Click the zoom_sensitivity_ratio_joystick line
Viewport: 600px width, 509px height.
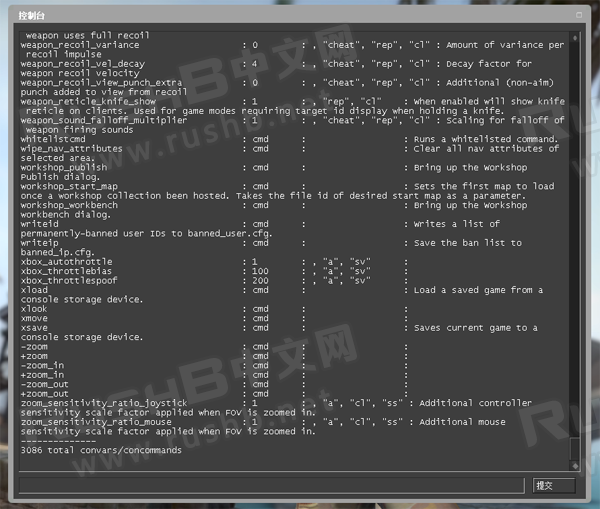pos(103,403)
